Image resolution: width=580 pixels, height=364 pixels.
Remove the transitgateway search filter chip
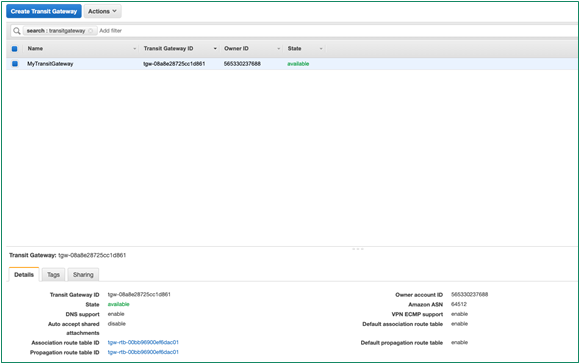point(91,31)
